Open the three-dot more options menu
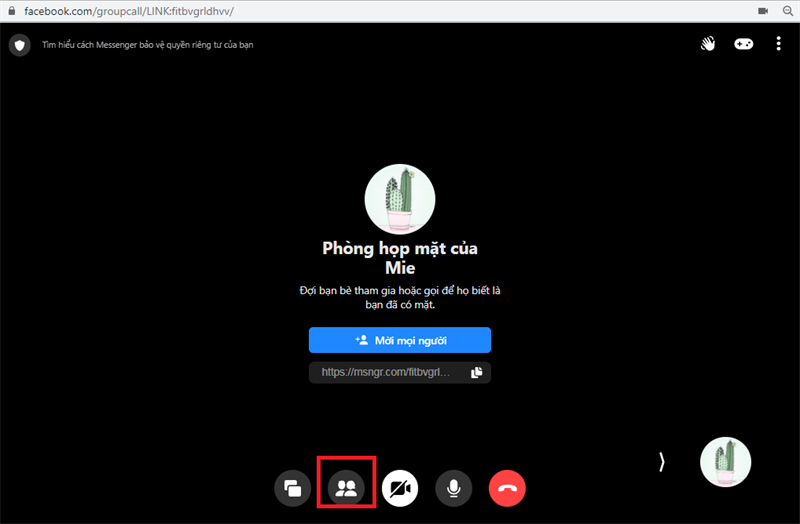The image size is (800, 524). 778,44
